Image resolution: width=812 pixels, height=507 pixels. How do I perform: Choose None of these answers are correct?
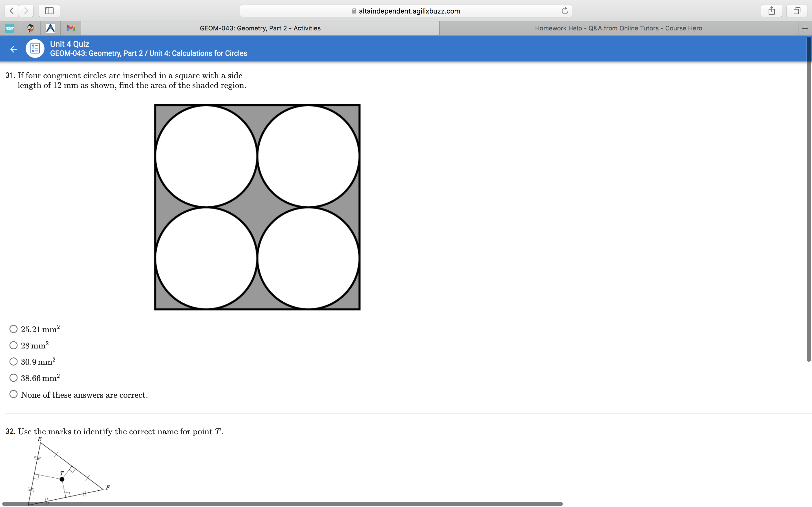point(14,394)
